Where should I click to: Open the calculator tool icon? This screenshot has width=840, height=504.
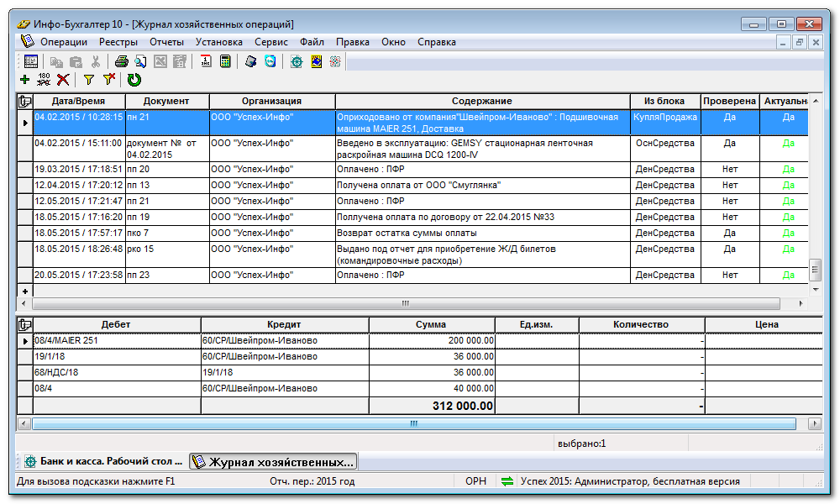coord(225,61)
